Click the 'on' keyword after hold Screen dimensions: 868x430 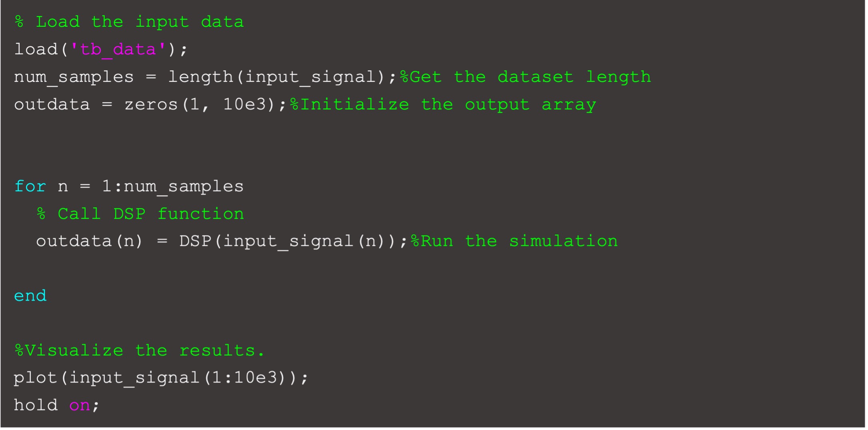coord(79,405)
